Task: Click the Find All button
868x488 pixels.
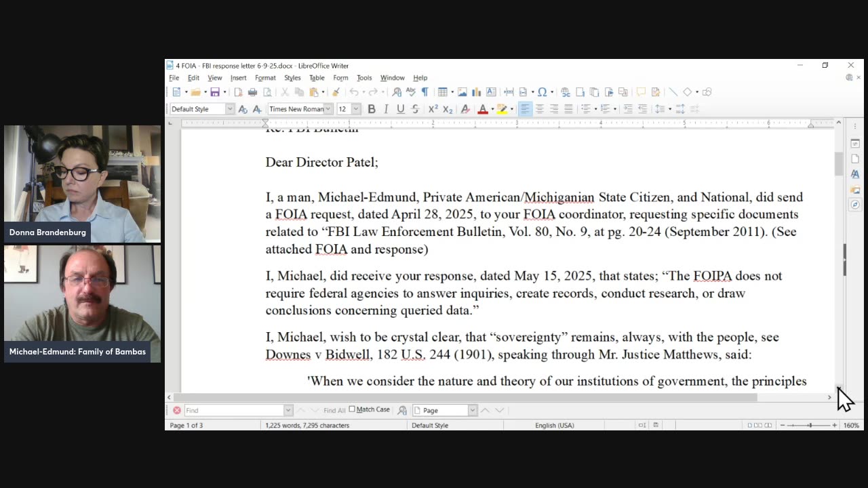Action: (334, 410)
